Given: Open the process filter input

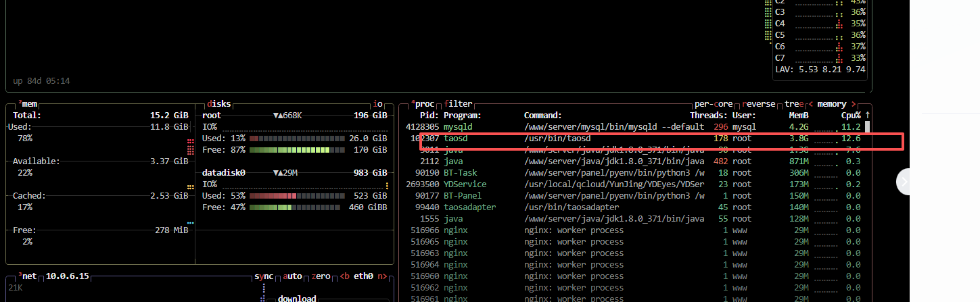Looking at the screenshot, I should coord(458,104).
